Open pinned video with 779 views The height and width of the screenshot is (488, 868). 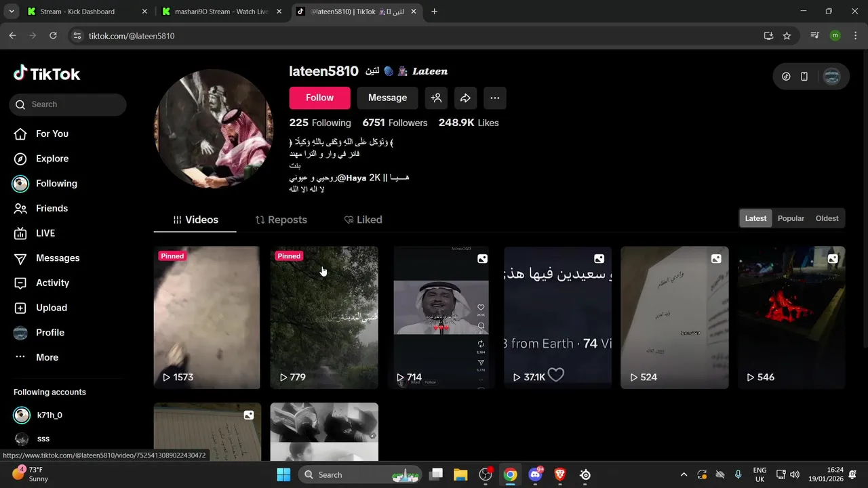point(324,317)
